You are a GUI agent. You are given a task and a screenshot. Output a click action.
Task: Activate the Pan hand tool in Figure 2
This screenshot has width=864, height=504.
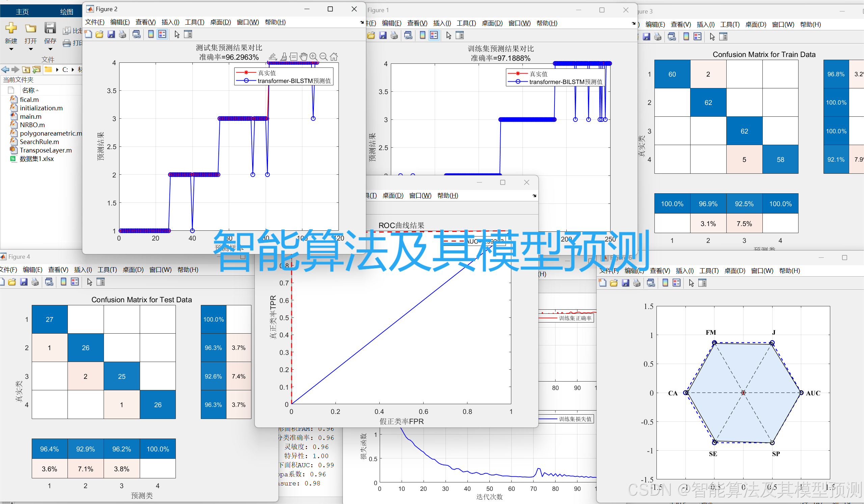point(304,57)
